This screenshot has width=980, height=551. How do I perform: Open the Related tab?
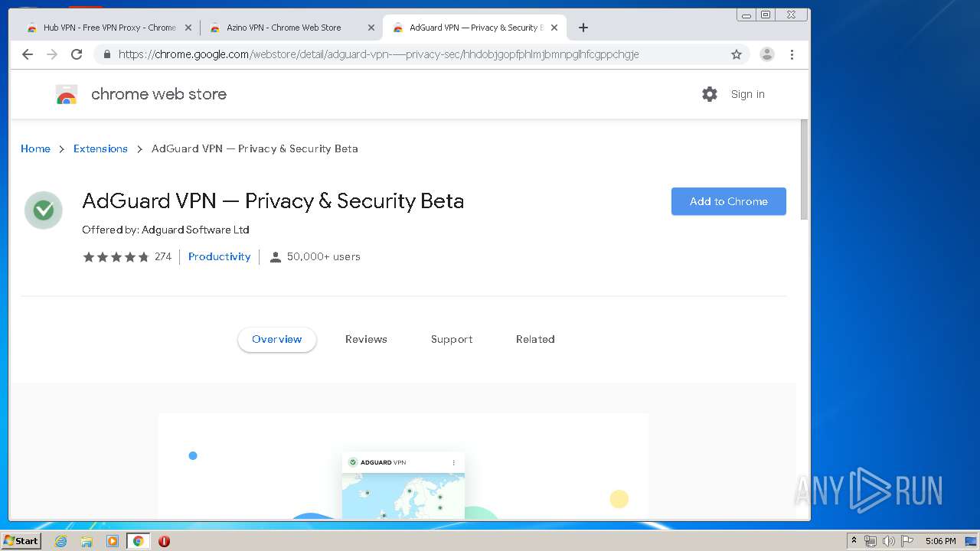pyautogui.click(x=535, y=339)
